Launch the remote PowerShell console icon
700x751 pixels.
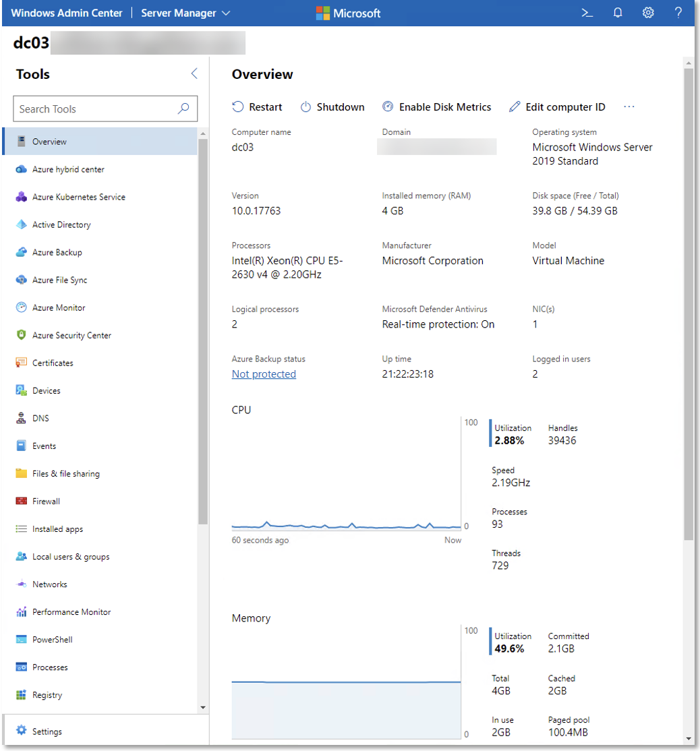click(587, 12)
